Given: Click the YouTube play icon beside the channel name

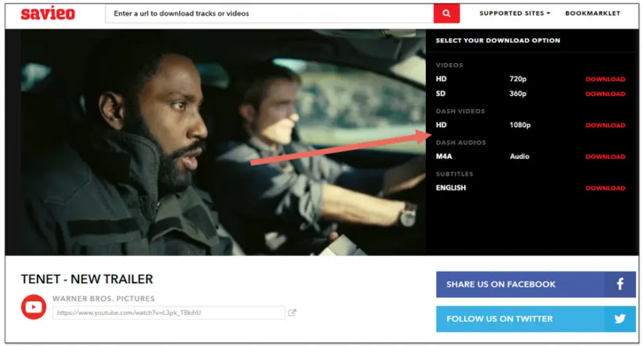Looking at the screenshot, I should tap(33, 307).
